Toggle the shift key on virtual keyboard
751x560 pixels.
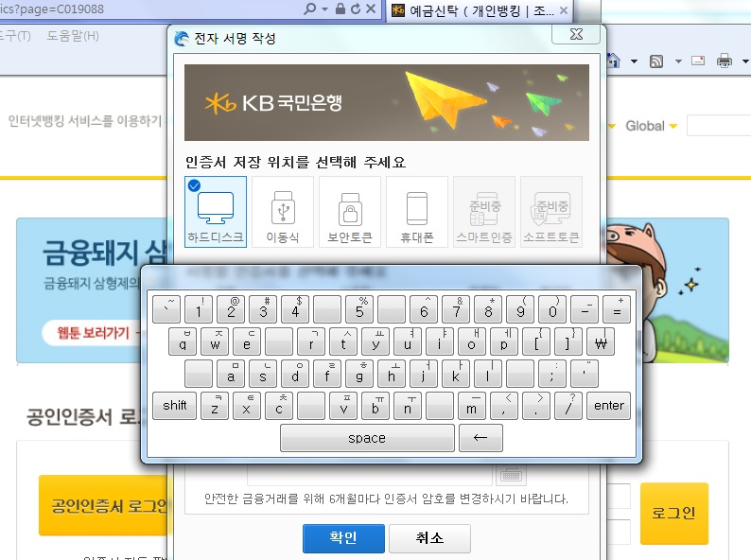[174, 406]
